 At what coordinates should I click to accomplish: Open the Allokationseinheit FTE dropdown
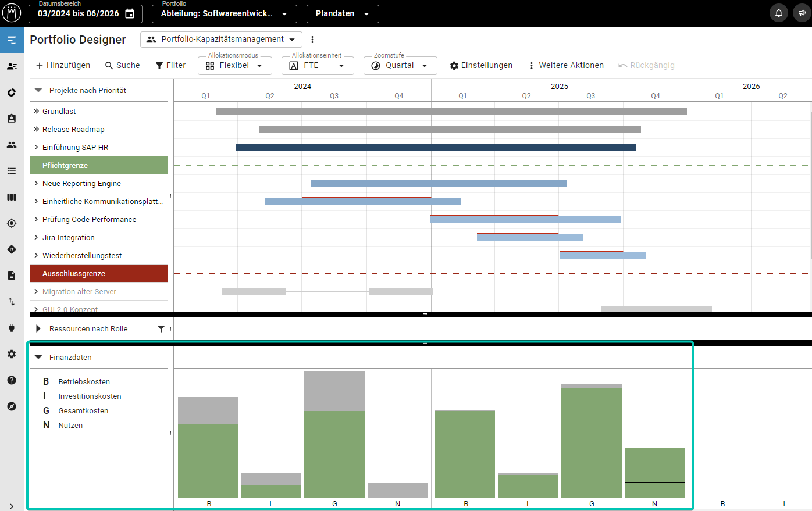[318, 66]
